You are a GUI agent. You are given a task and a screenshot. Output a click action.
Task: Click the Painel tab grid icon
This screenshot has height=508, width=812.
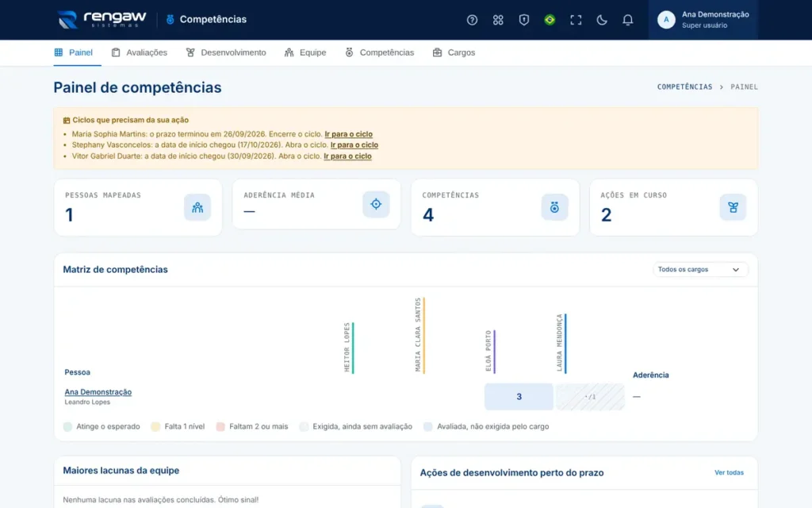59,52
